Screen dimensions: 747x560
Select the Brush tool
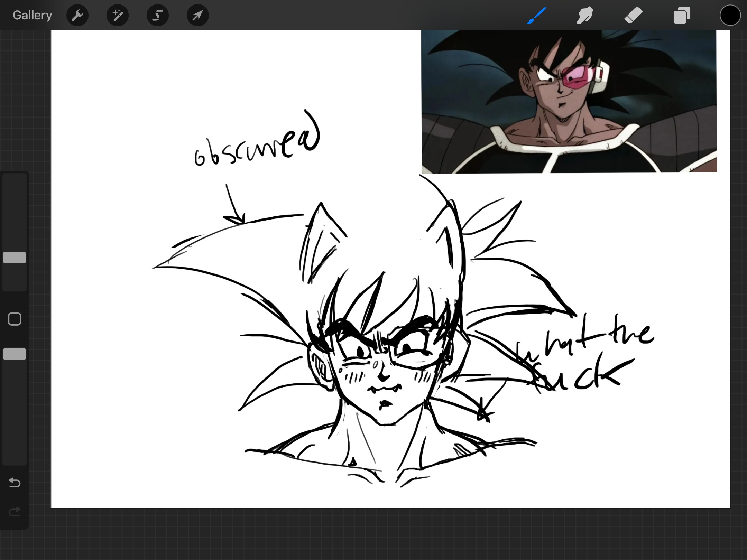click(537, 15)
